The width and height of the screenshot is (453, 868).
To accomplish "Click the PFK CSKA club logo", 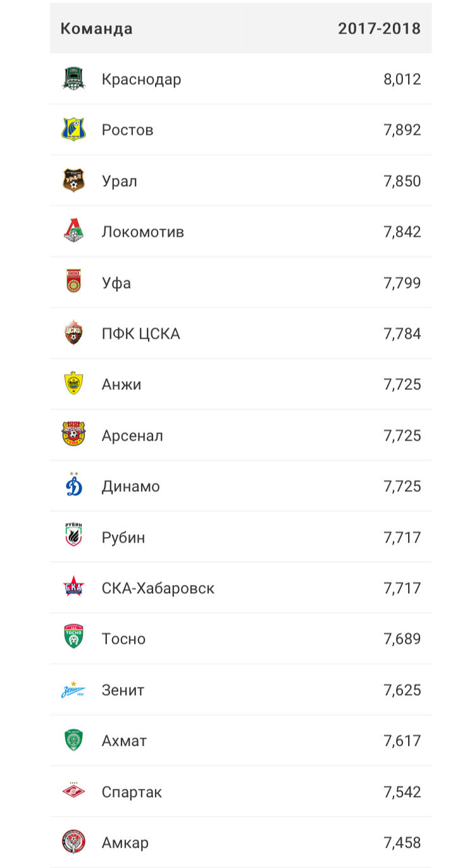I will coord(73,333).
